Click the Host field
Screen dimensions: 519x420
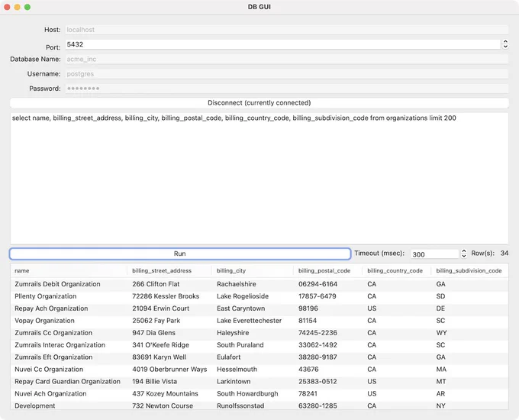[287, 30]
